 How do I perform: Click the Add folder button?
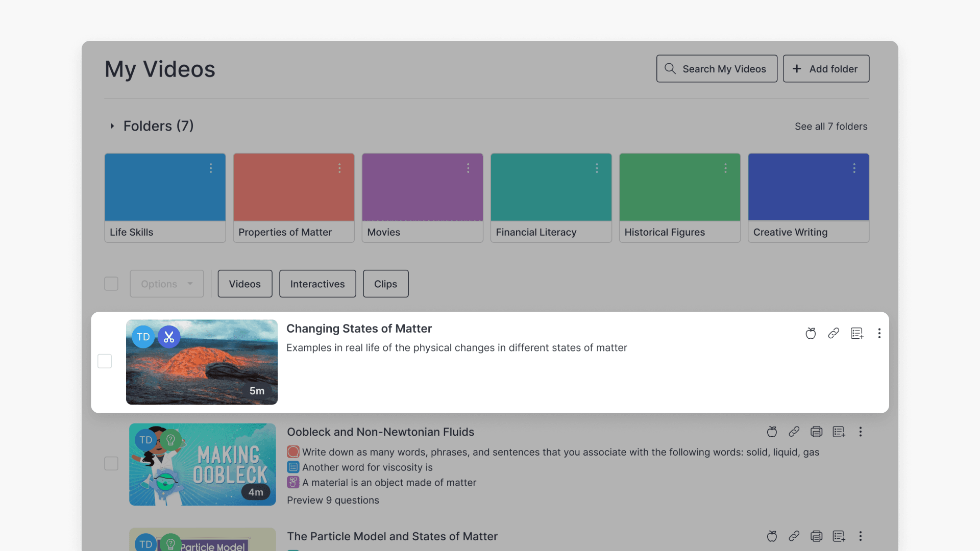[826, 68]
